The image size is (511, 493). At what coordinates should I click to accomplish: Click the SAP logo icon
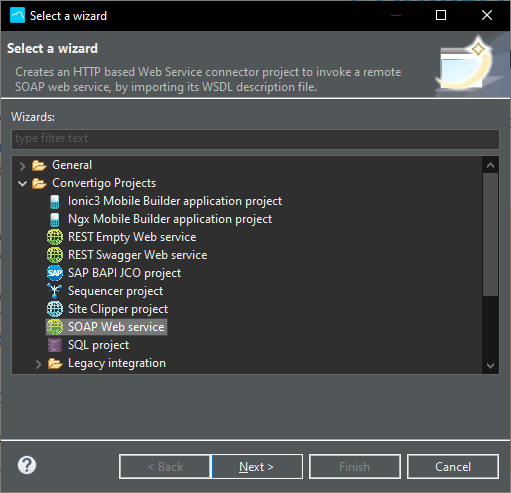coord(55,273)
